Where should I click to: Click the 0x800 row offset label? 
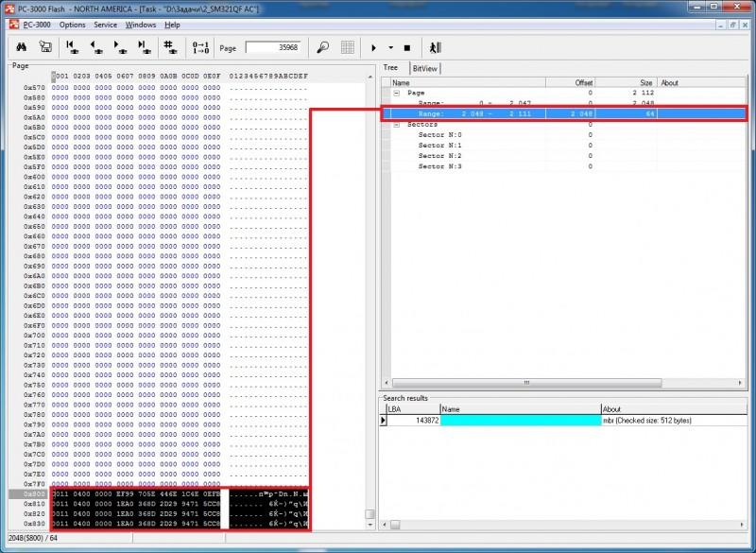coord(34,494)
